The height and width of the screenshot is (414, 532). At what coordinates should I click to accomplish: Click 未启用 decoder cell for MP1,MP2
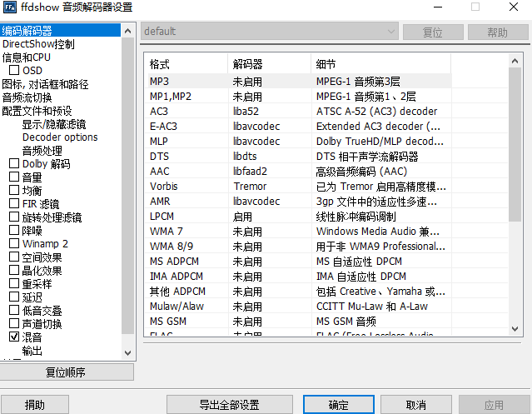(247, 97)
